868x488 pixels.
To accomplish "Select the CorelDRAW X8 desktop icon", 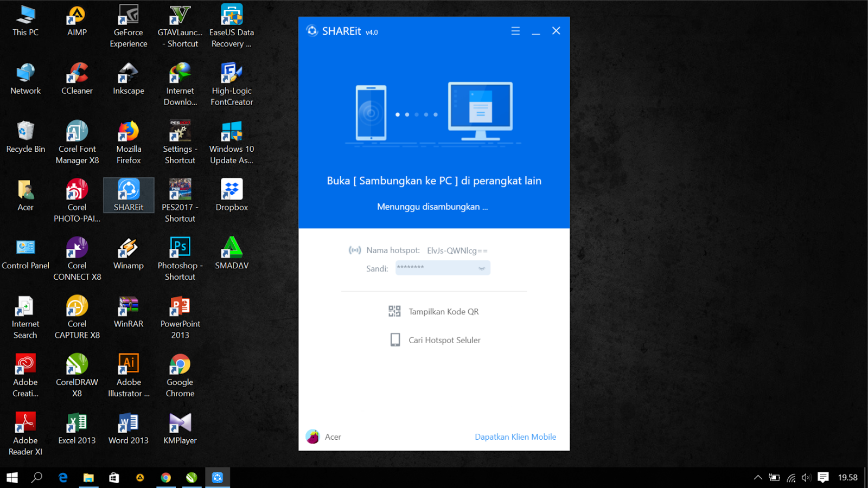I will point(77,376).
